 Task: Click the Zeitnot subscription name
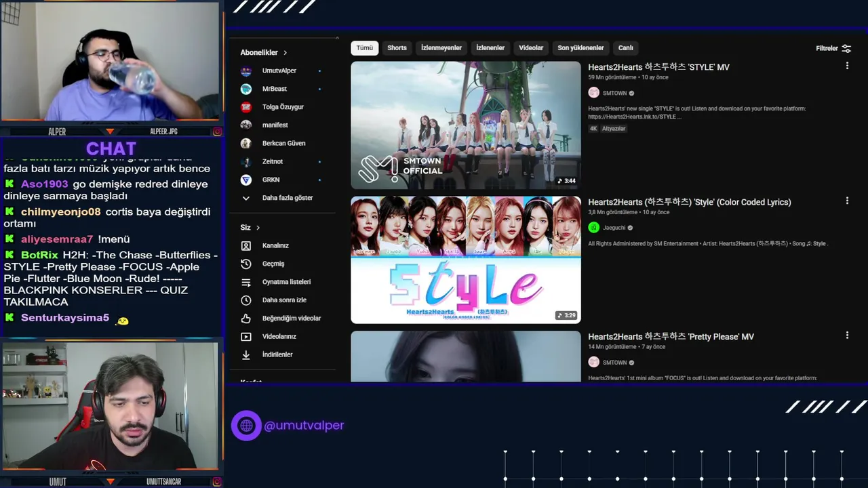(273, 161)
